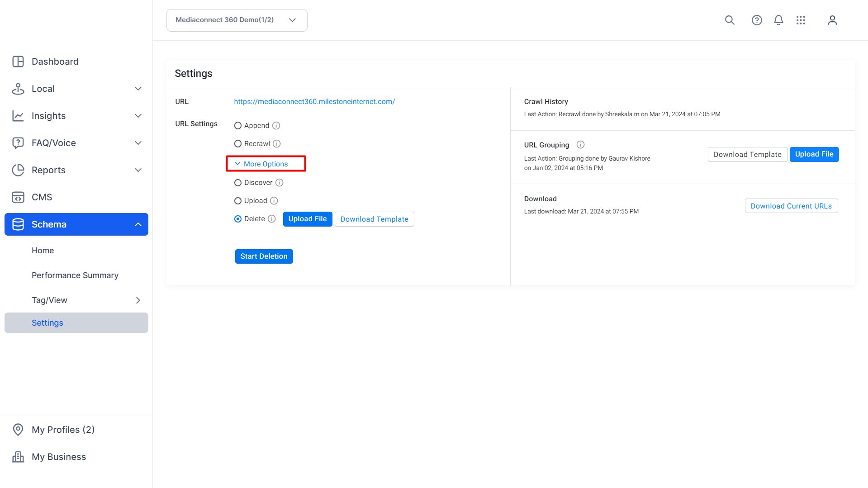Image resolution: width=868 pixels, height=488 pixels.
Task: Select the Delete radio button
Action: point(238,219)
